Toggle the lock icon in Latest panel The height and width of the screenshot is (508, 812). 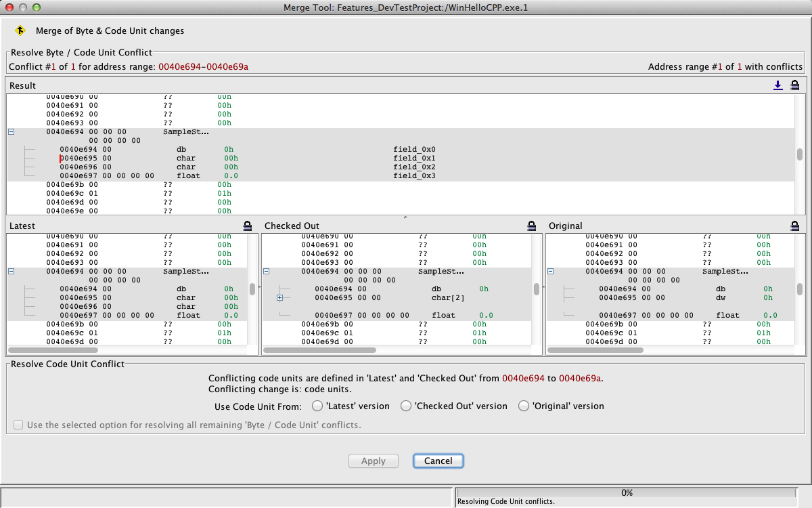click(247, 226)
